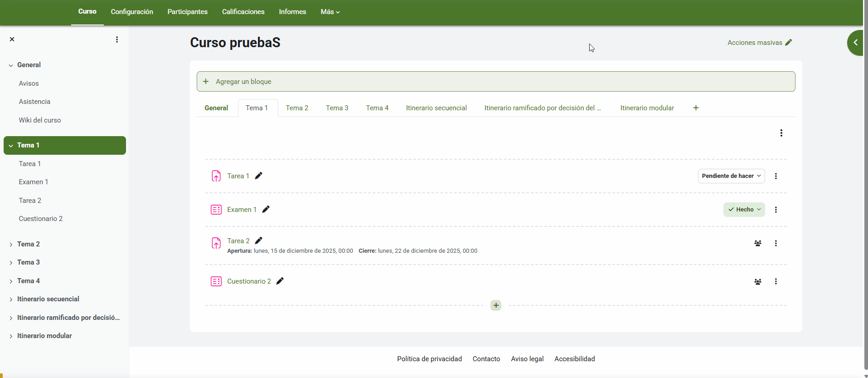This screenshot has height=378, width=868.
Task: Switch to Itinerario secuencial section tab
Action: point(436,108)
